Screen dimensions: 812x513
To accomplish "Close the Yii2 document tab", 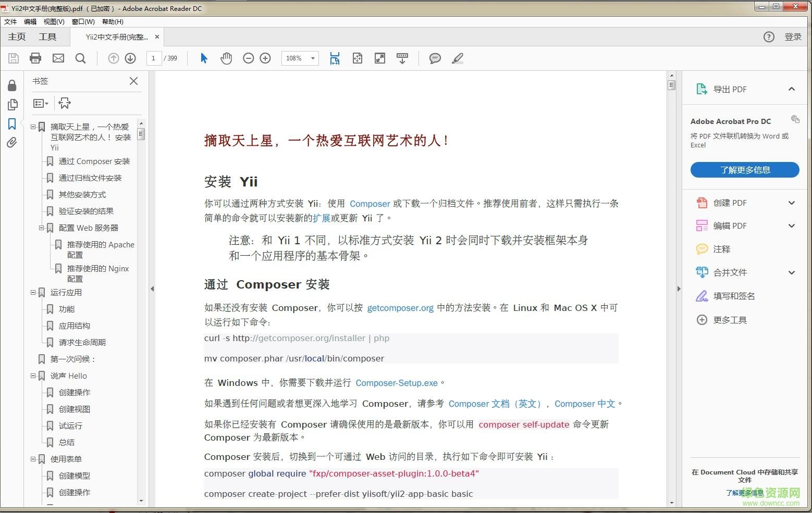I will pyautogui.click(x=157, y=36).
